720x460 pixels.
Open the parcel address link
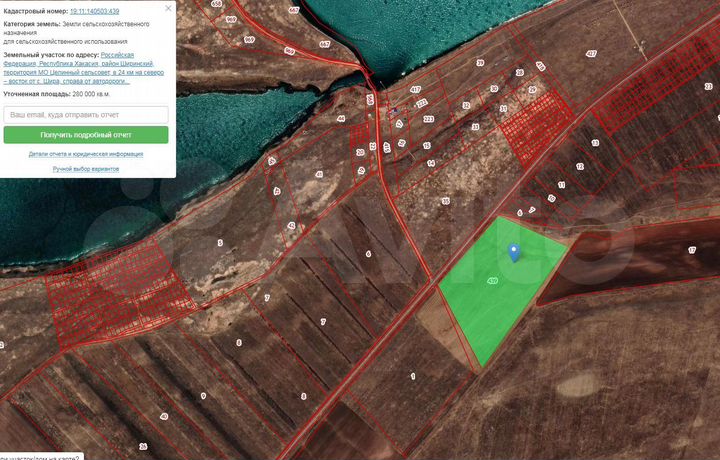(x=84, y=68)
